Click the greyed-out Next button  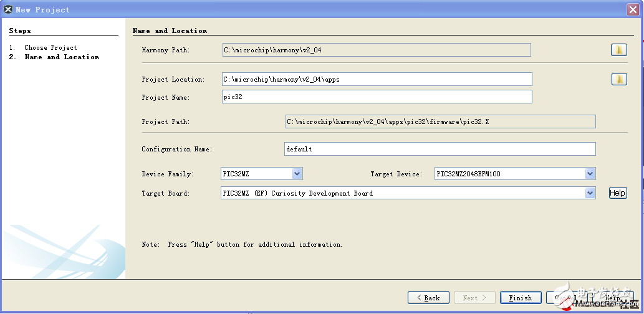click(474, 298)
